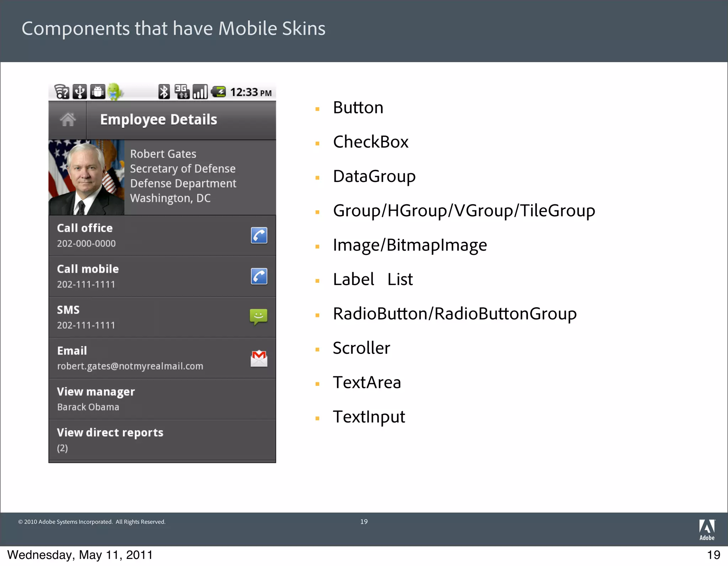This screenshot has width=728, height=566.
Task: Click the robert.gates@notmyrealmail.com address
Action: point(130,366)
